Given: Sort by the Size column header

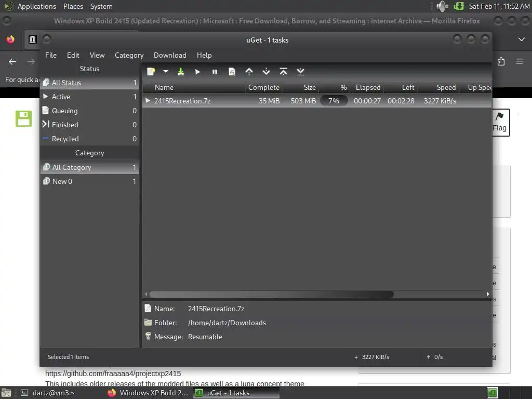Looking at the screenshot, I should (x=301, y=87).
